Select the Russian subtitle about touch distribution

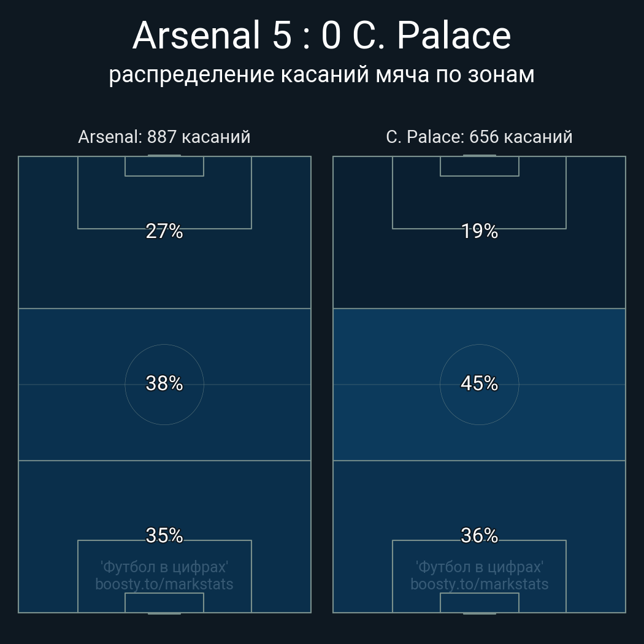click(321, 75)
